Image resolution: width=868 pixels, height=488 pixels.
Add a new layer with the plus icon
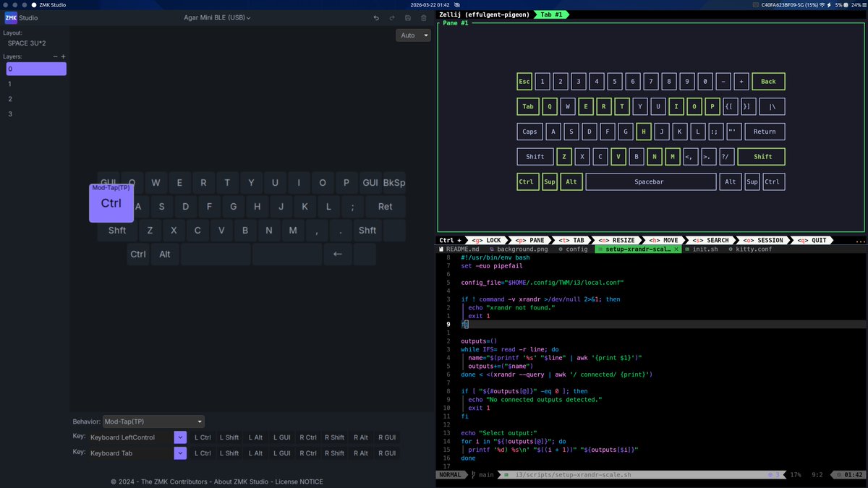(63, 56)
